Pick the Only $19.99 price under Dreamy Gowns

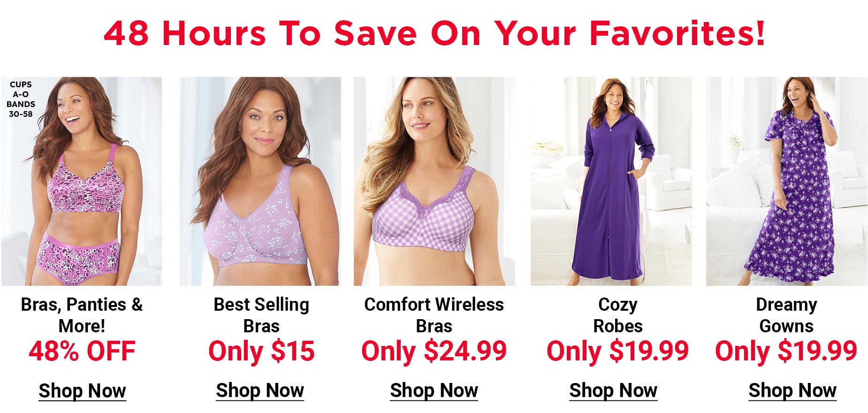pyautogui.click(x=786, y=351)
